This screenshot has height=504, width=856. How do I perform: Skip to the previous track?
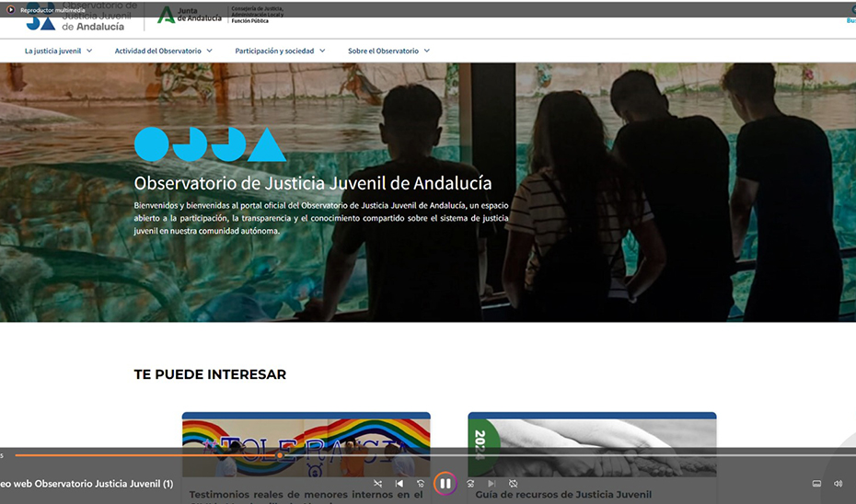click(x=399, y=484)
